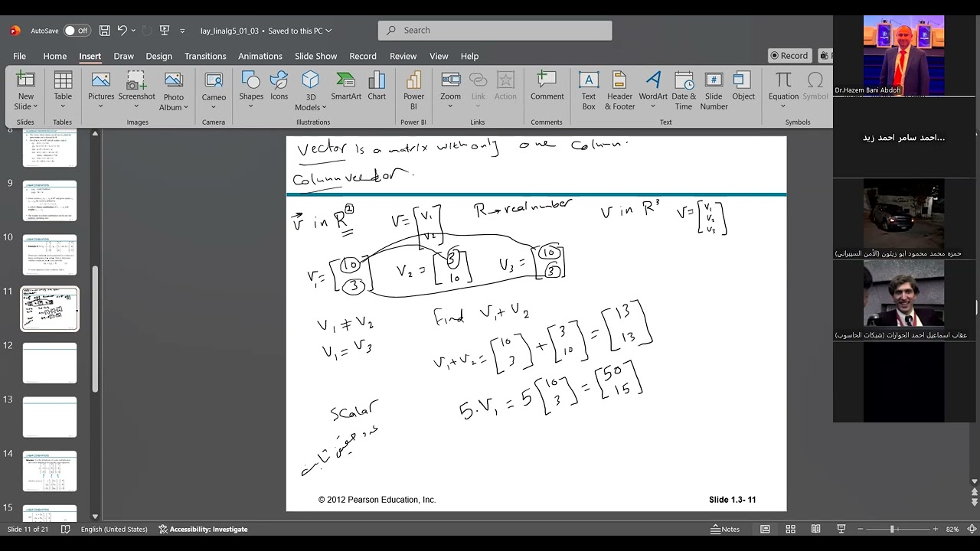Click English (United States) language indicator
This screenshot has height=551, width=980.
(x=114, y=529)
